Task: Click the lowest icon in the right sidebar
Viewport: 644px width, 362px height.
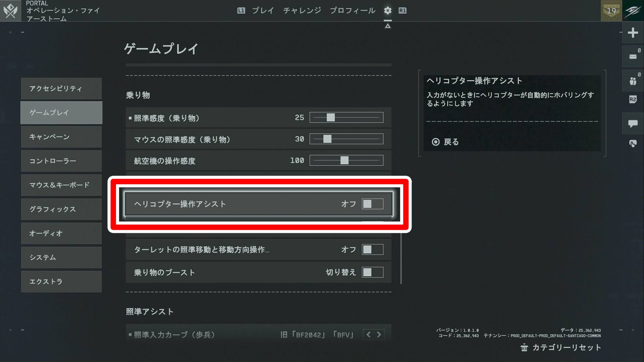Action: (x=633, y=144)
